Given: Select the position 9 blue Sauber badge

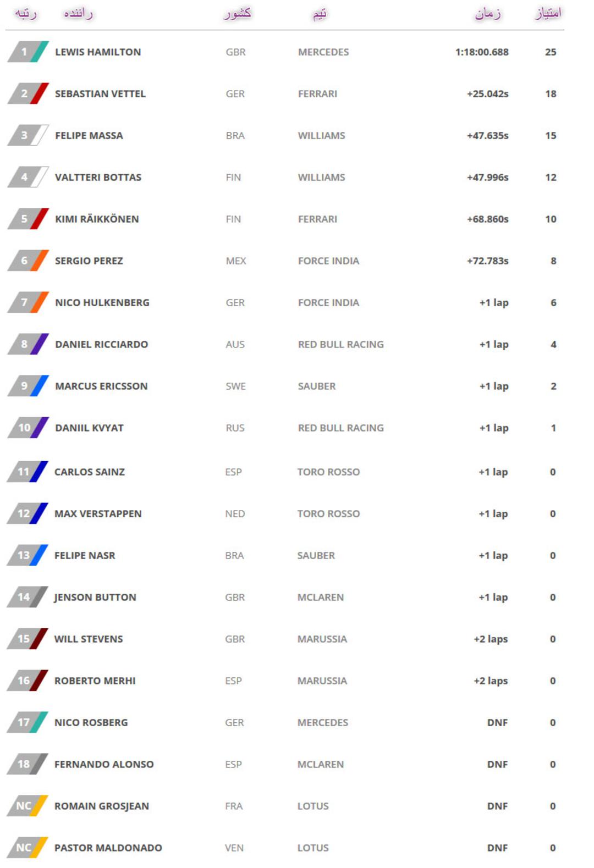Looking at the screenshot, I should point(28,386).
